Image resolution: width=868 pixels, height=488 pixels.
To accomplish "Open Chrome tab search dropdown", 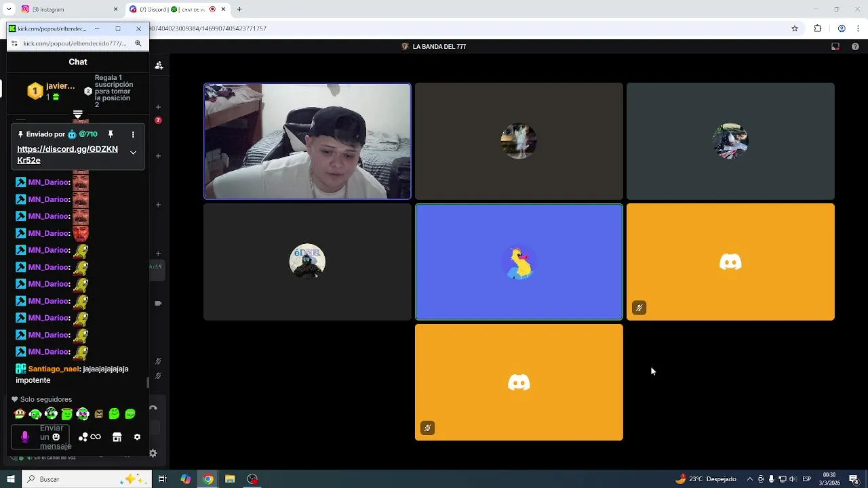I will 9,9.
